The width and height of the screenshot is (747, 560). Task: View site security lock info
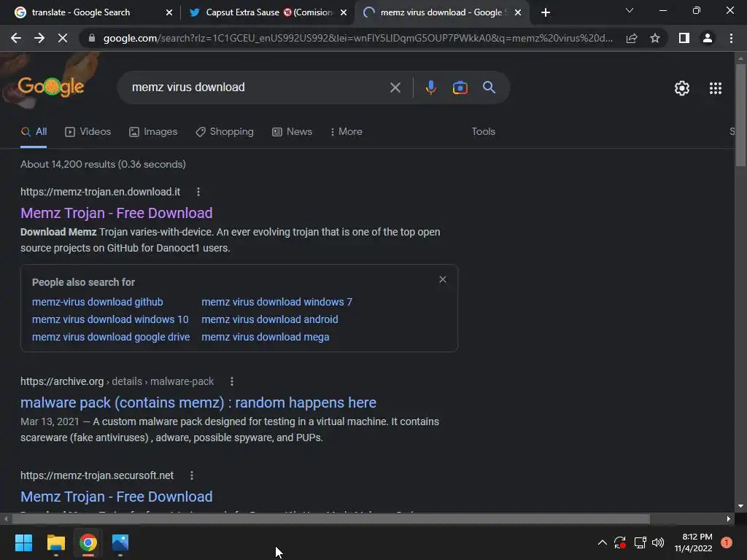(x=91, y=38)
